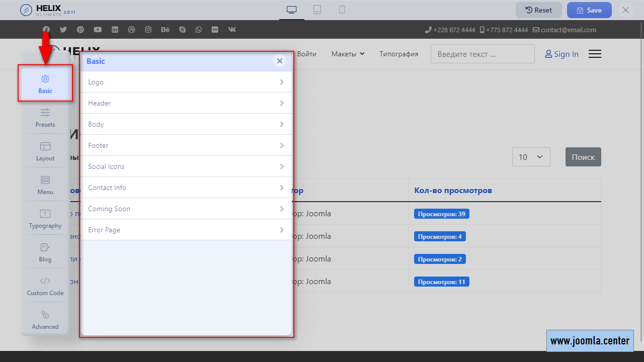Open the Advanced settings icon
The image size is (644, 362).
click(x=45, y=320)
